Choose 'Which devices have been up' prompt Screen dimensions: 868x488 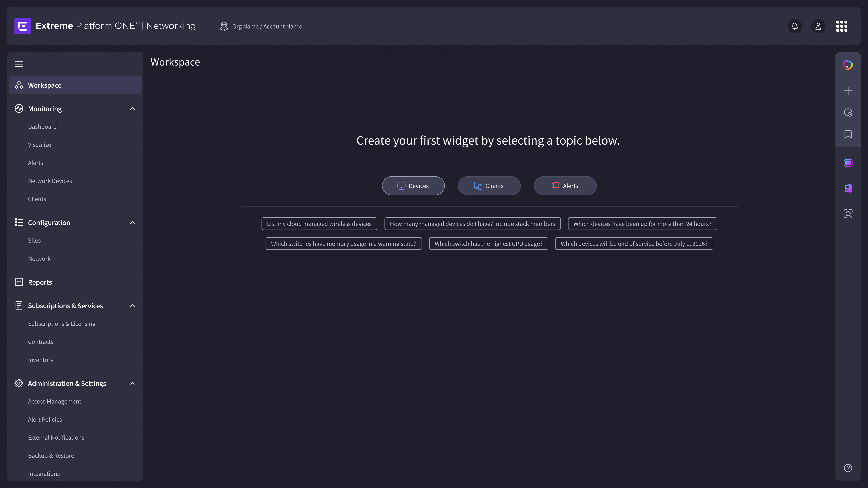642,224
